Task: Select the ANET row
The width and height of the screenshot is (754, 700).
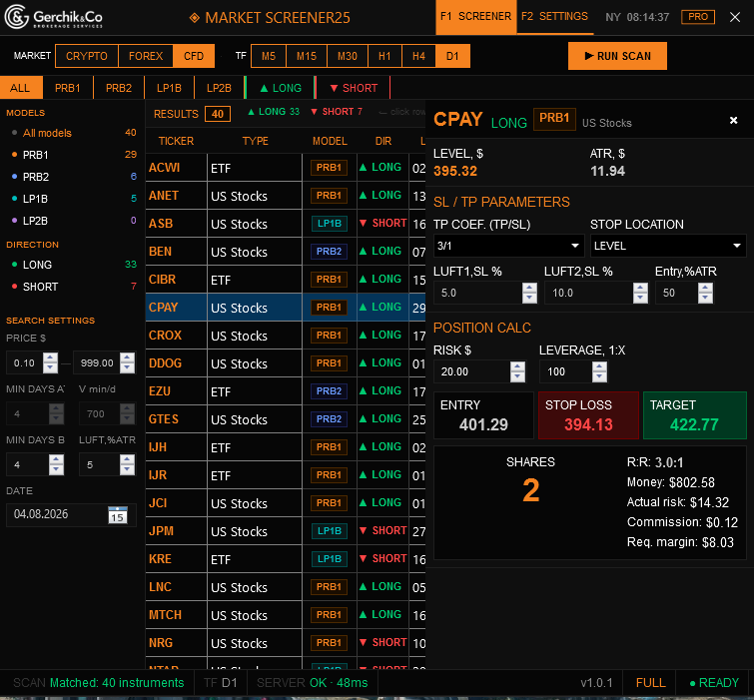Action: coord(286,196)
